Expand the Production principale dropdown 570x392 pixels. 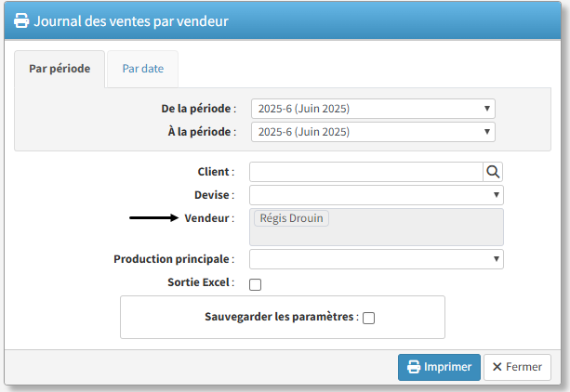point(377,259)
